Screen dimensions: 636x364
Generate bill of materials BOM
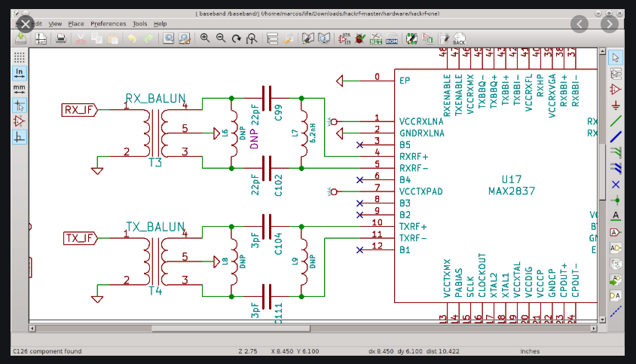coord(391,38)
